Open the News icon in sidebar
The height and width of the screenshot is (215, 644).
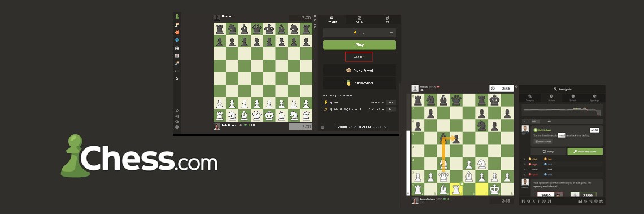click(177, 55)
